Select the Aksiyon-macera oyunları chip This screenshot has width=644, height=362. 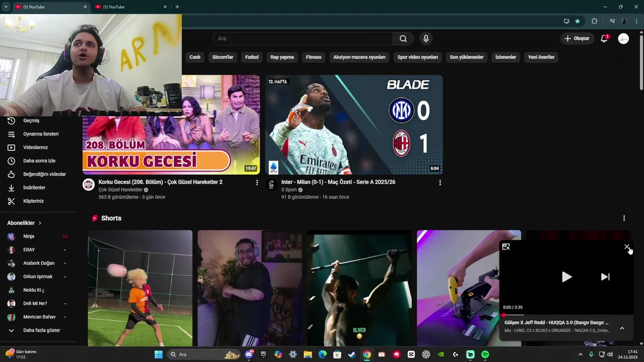click(x=359, y=57)
